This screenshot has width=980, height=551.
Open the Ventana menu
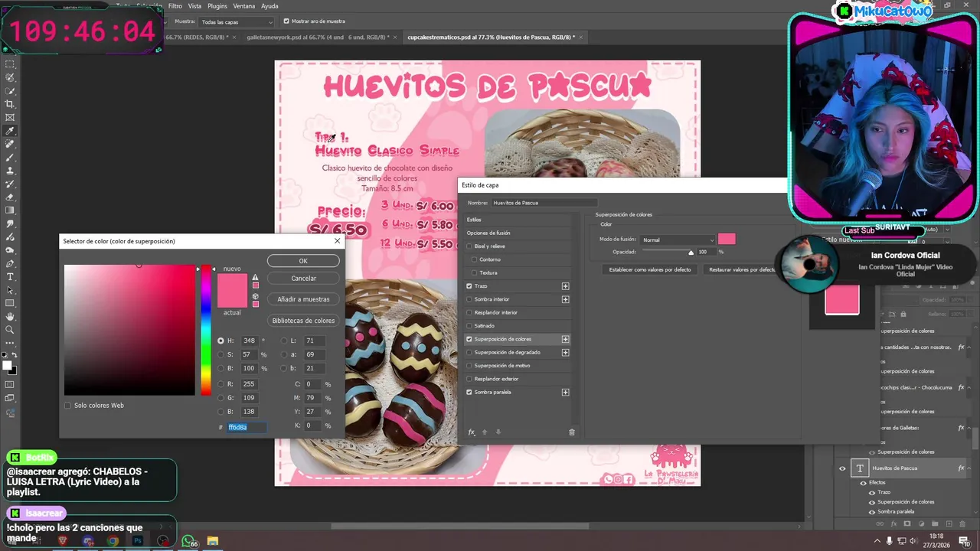(x=244, y=6)
